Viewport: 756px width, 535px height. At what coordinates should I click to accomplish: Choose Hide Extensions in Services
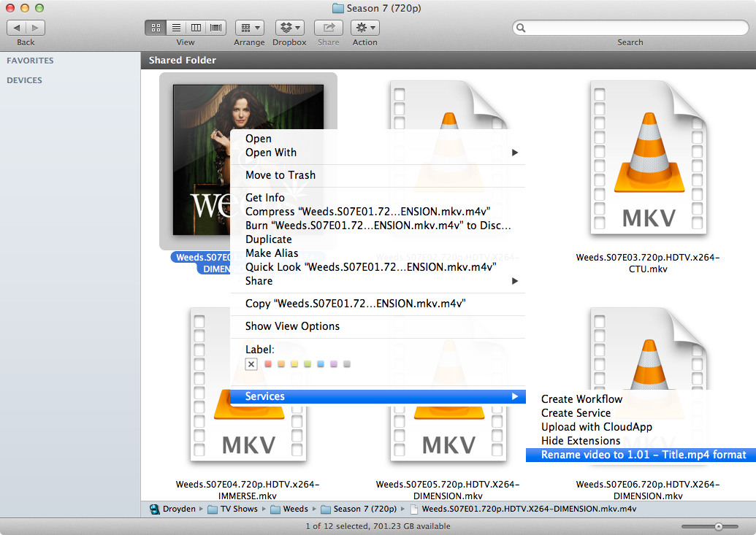641,441
